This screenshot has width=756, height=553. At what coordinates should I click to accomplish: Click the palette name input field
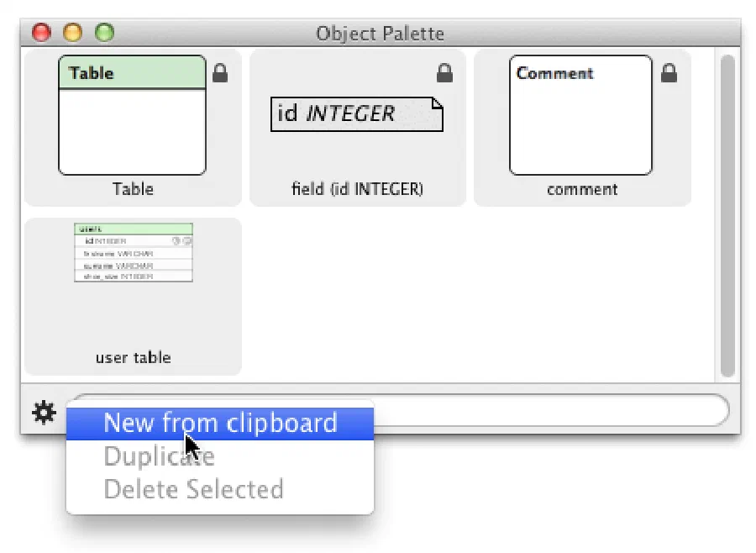pyautogui.click(x=551, y=410)
